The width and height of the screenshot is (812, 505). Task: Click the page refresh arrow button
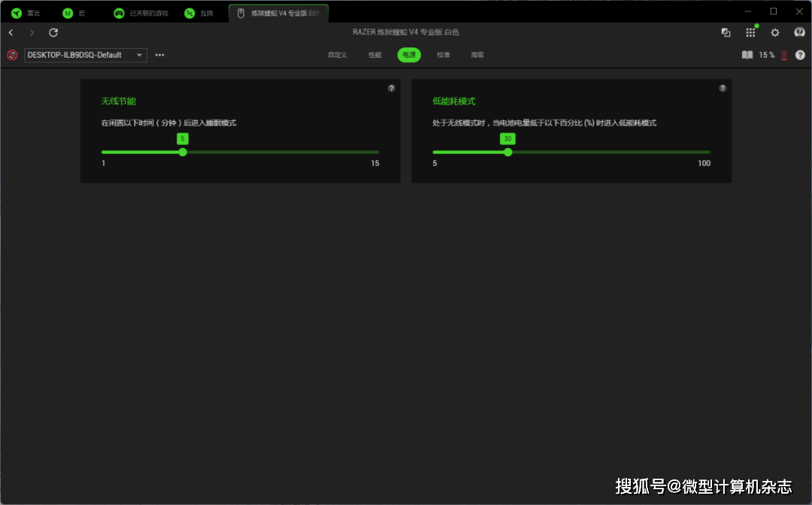53,32
